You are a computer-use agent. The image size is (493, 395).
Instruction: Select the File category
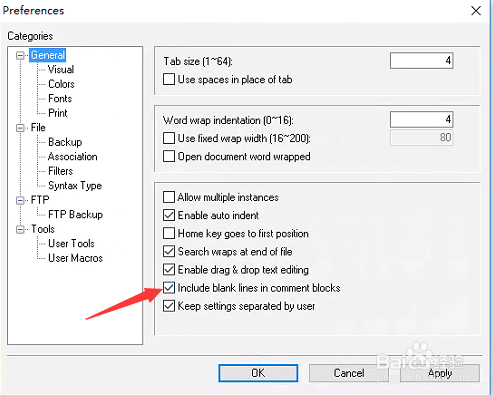pyautogui.click(x=38, y=127)
